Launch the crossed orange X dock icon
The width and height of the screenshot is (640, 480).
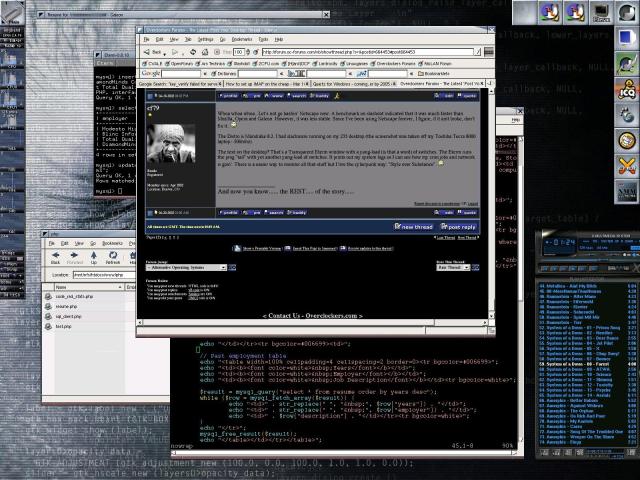click(x=627, y=166)
